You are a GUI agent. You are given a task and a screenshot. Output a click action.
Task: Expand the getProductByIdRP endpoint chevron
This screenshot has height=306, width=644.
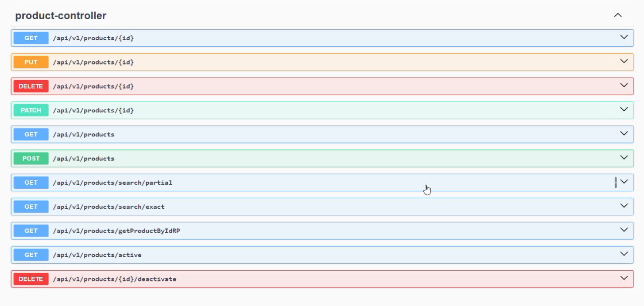(624, 230)
